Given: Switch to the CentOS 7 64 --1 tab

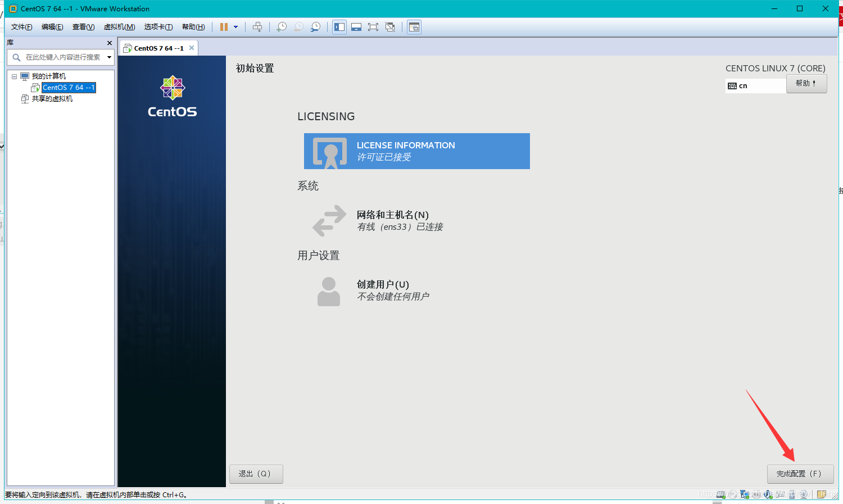Looking at the screenshot, I should tap(158, 48).
